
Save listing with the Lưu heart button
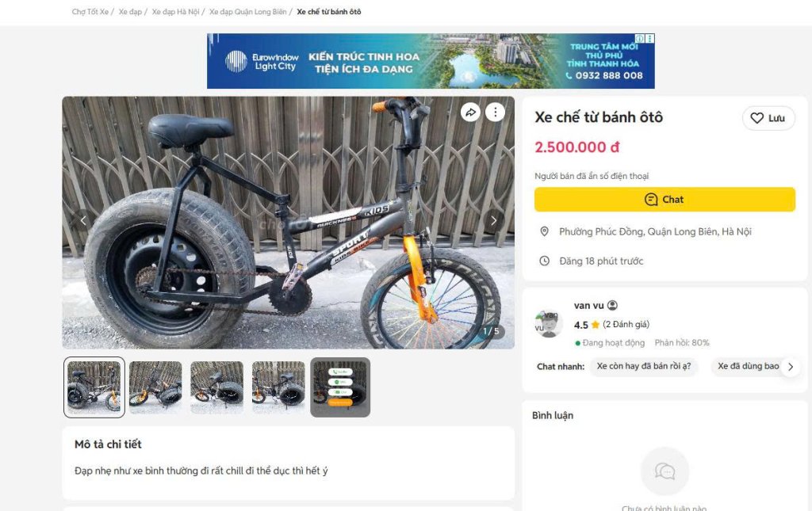[x=768, y=118]
